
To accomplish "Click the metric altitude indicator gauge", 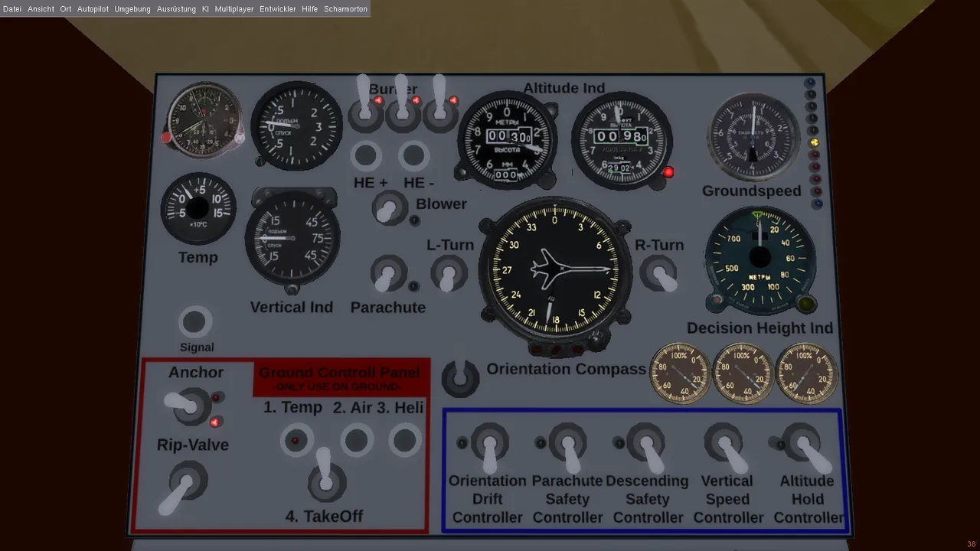I will pyautogui.click(x=507, y=139).
